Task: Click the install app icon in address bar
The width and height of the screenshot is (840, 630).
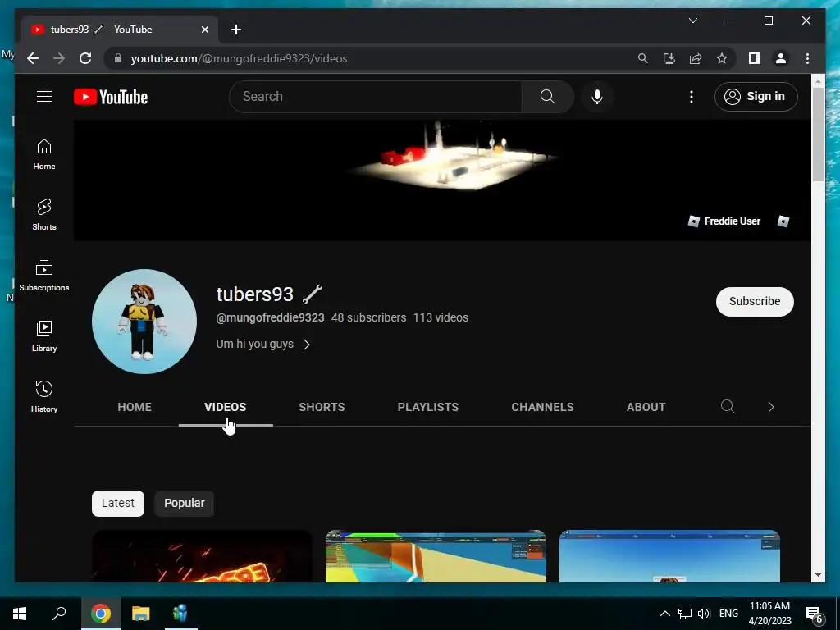Action: [669, 58]
